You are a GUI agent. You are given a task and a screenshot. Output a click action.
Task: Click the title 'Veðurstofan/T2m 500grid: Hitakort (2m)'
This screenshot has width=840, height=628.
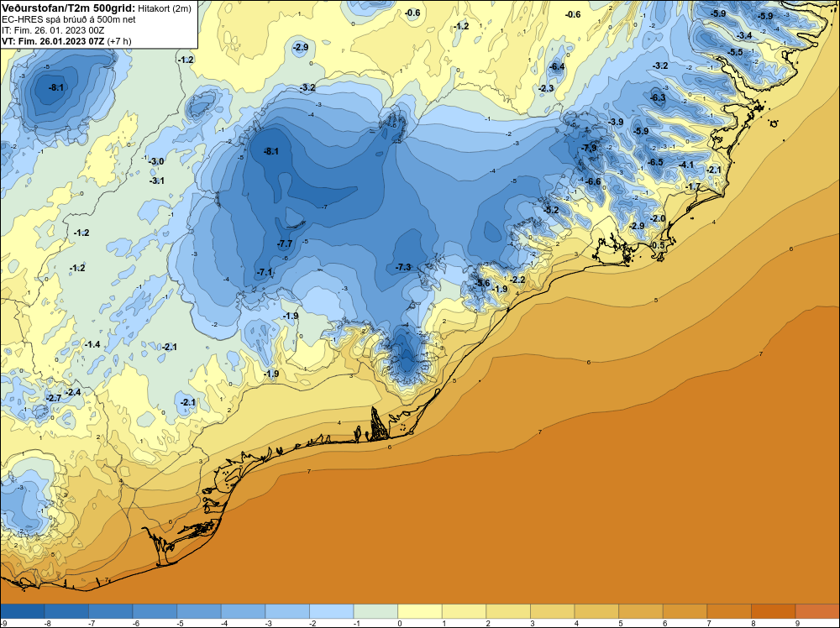(97, 8)
